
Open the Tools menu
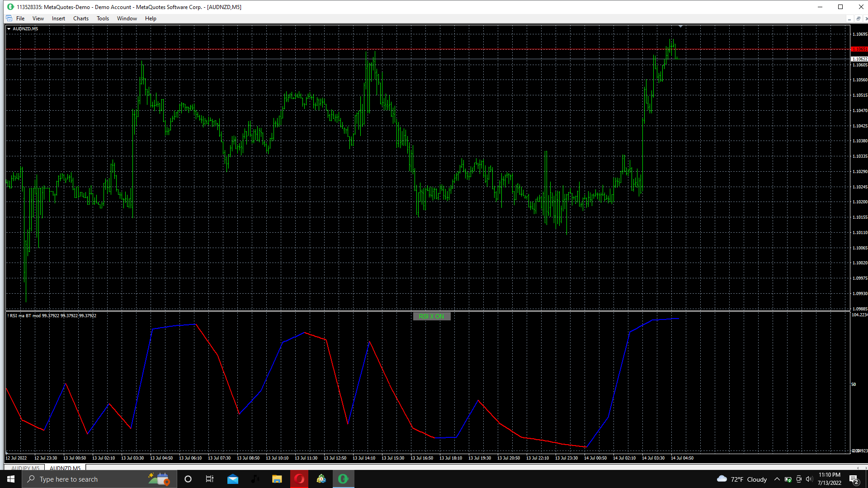pyautogui.click(x=103, y=19)
